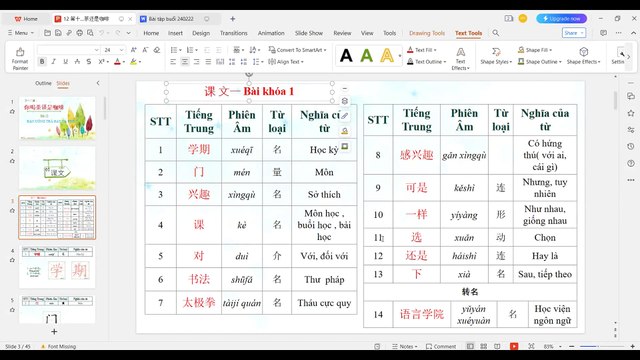Increase font size with A+ icon
This screenshot has height=360, width=640.
pos(133,50)
